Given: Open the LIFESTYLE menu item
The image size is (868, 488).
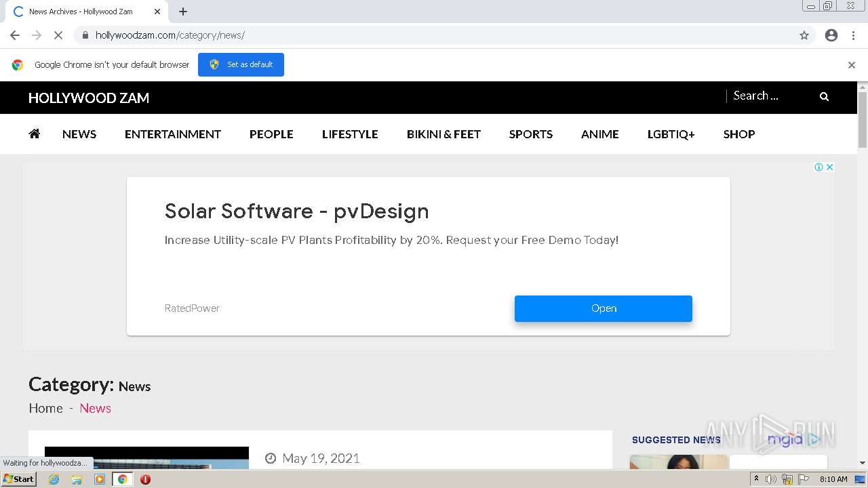Looking at the screenshot, I should pyautogui.click(x=350, y=134).
